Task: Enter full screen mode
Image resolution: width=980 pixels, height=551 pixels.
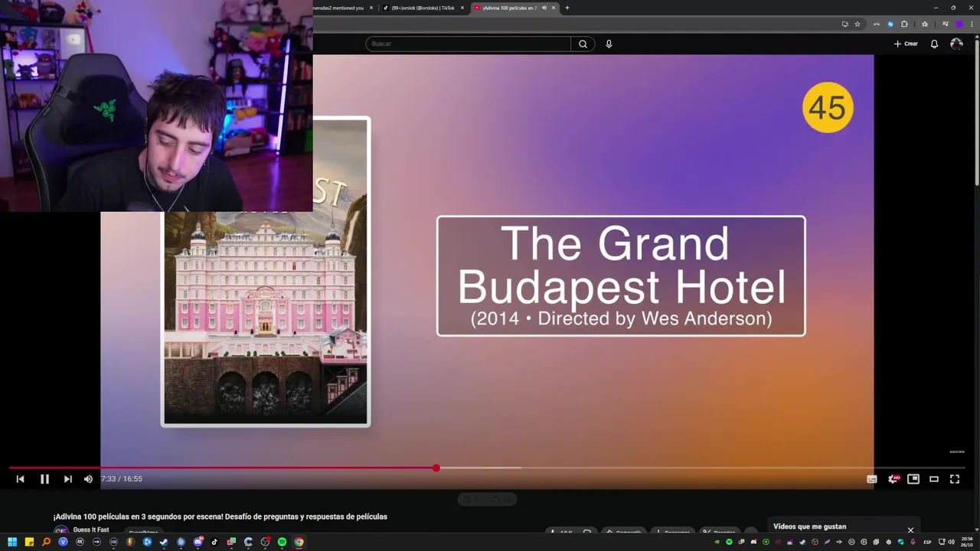Action: pos(955,479)
